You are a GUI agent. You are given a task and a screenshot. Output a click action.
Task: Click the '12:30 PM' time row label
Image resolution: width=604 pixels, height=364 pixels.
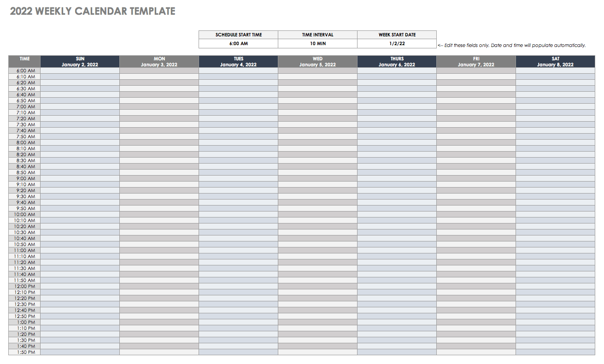(24, 304)
